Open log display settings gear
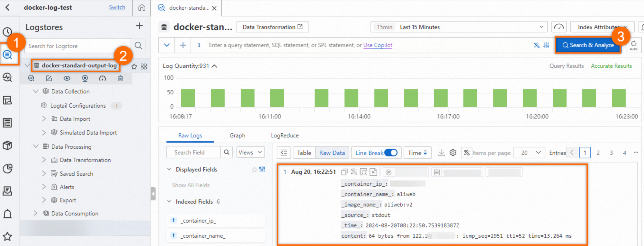 (x=453, y=153)
